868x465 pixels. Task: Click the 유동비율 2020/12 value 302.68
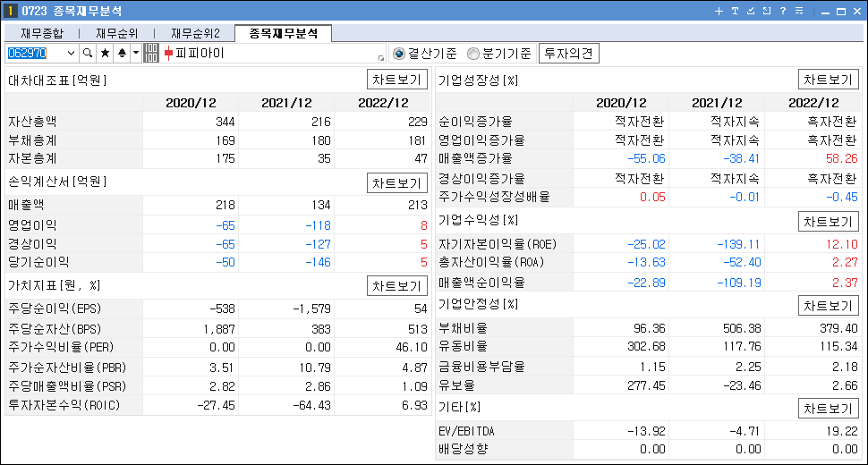[646, 347]
